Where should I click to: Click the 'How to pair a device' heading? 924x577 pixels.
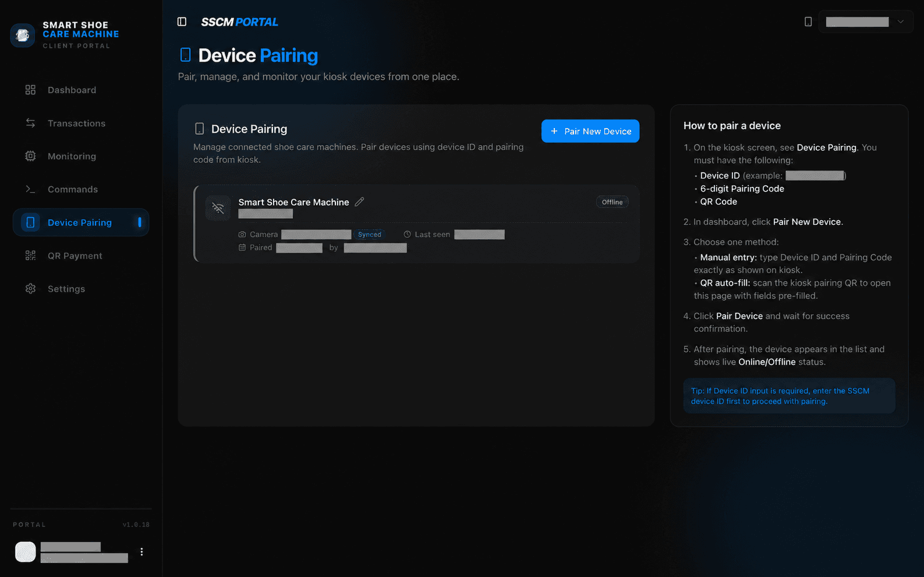tap(732, 126)
